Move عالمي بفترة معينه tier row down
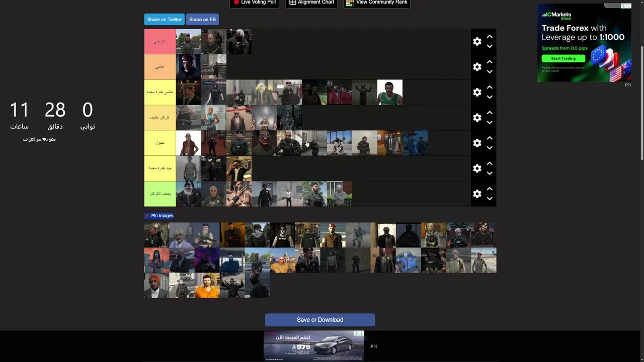 490,97
